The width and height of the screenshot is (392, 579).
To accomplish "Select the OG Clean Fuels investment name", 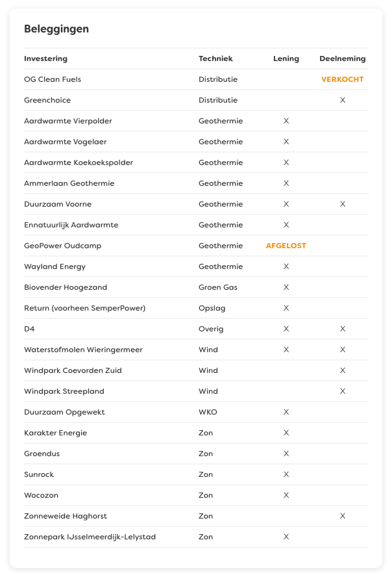I will (x=53, y=79).
